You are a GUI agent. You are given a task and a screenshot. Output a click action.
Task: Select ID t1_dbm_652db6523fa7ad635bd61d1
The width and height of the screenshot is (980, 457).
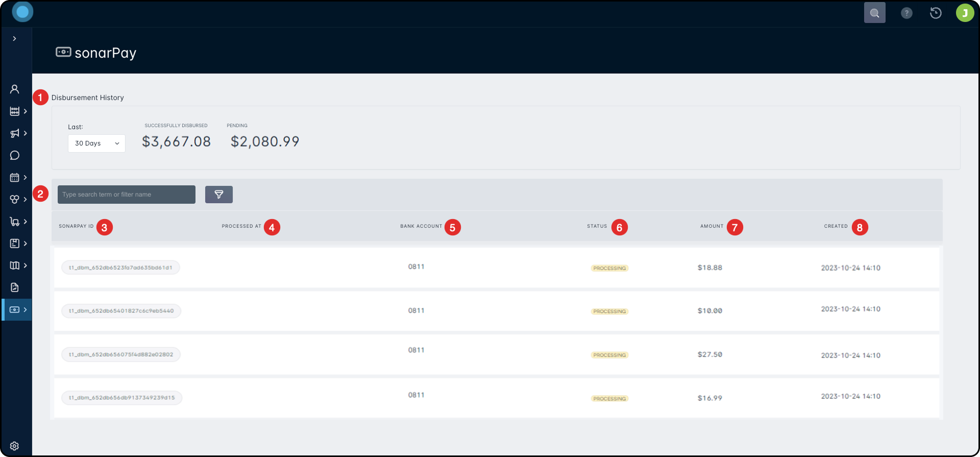(120, 268)
